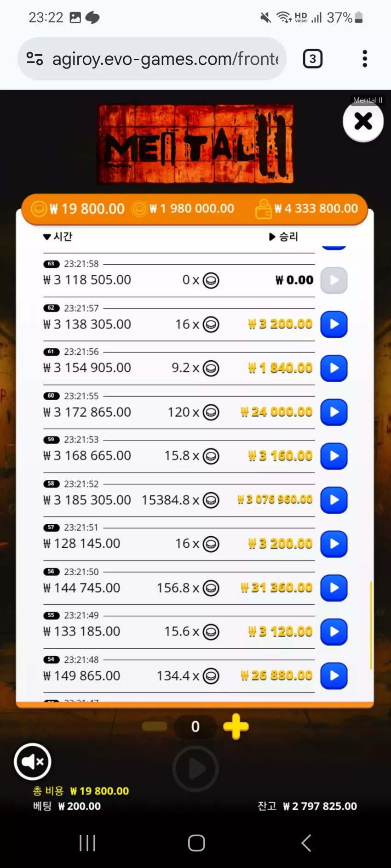391x868 pixels.
Task: Replay round 56 with 156.8x win
Action: (333, 588)
